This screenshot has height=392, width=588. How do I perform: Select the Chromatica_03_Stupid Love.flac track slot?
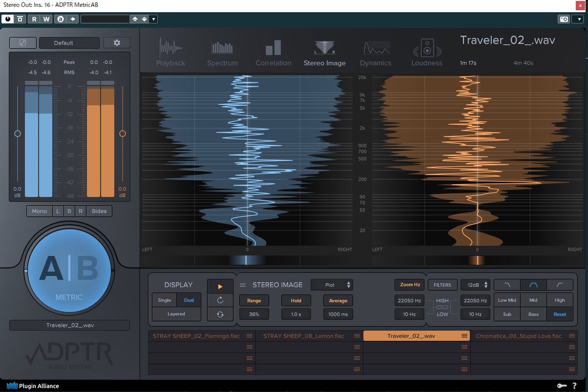coord(524,336)
